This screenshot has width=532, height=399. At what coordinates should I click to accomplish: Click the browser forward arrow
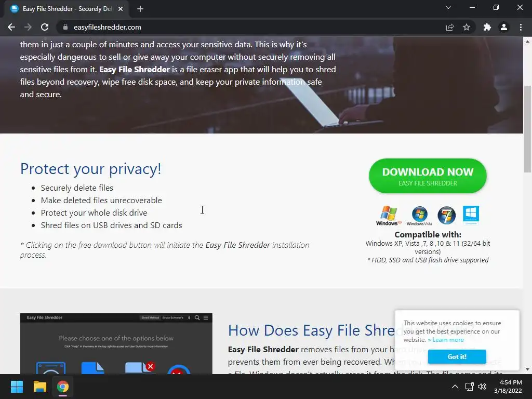[28, 27]
